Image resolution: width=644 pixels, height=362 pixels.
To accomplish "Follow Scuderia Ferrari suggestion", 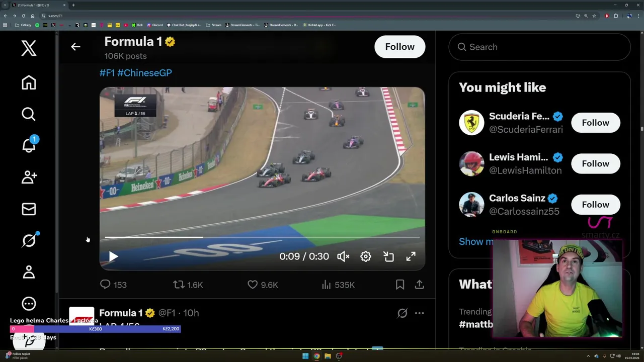I will click(595, 123).
